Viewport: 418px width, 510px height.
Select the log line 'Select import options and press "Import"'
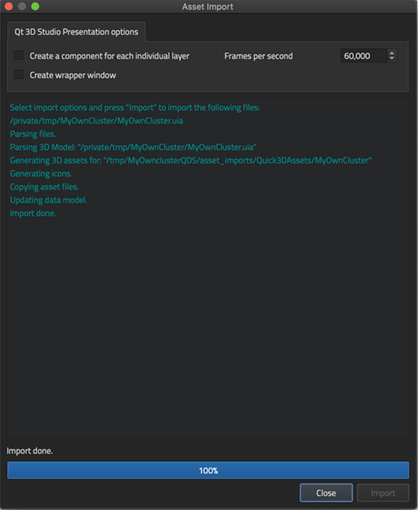(135, 108)
